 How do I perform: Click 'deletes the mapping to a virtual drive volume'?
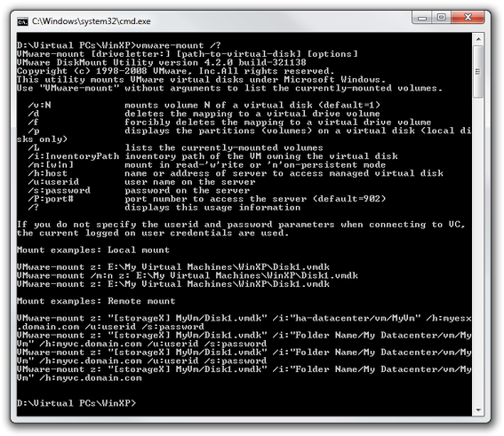(252, 114)
